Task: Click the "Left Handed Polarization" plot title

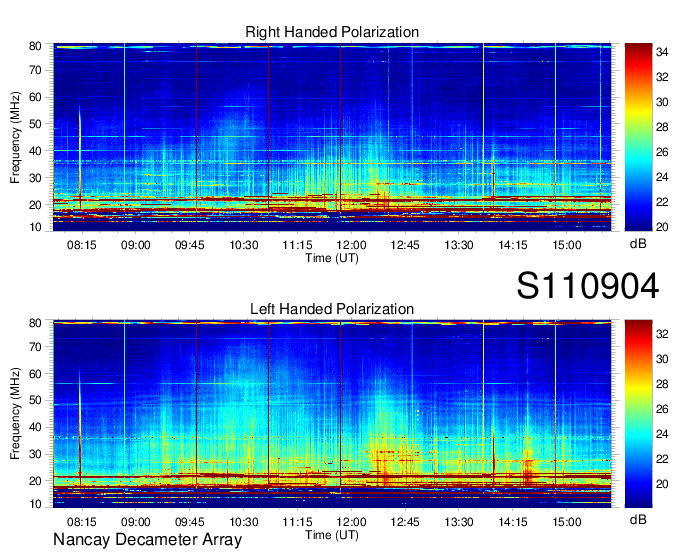Action: 332,309
